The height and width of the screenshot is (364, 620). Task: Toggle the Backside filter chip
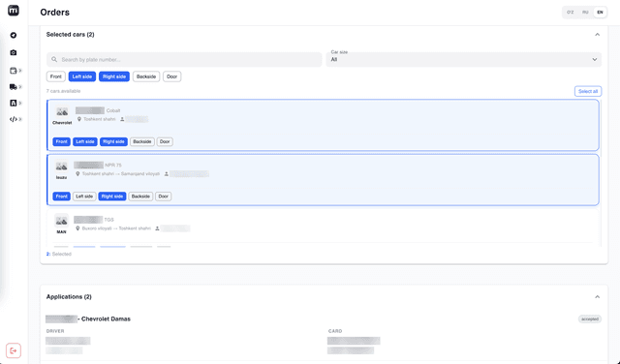click(x=146, y=76)
